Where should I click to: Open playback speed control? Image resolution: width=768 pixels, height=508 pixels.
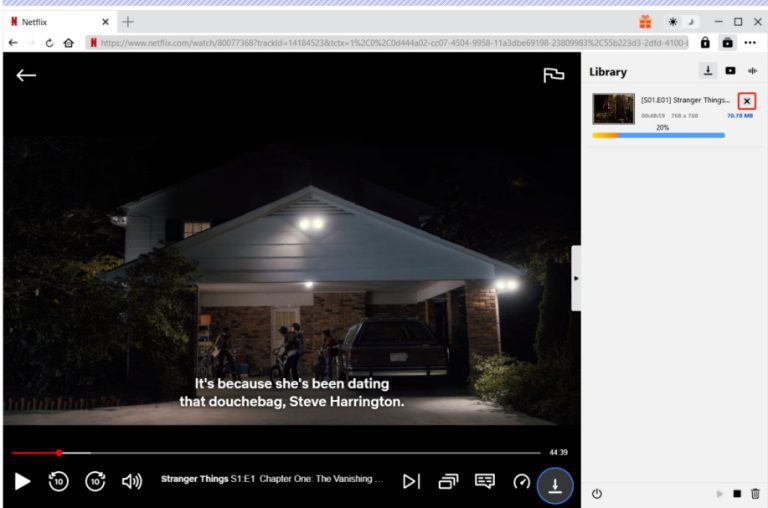(522, 481)
